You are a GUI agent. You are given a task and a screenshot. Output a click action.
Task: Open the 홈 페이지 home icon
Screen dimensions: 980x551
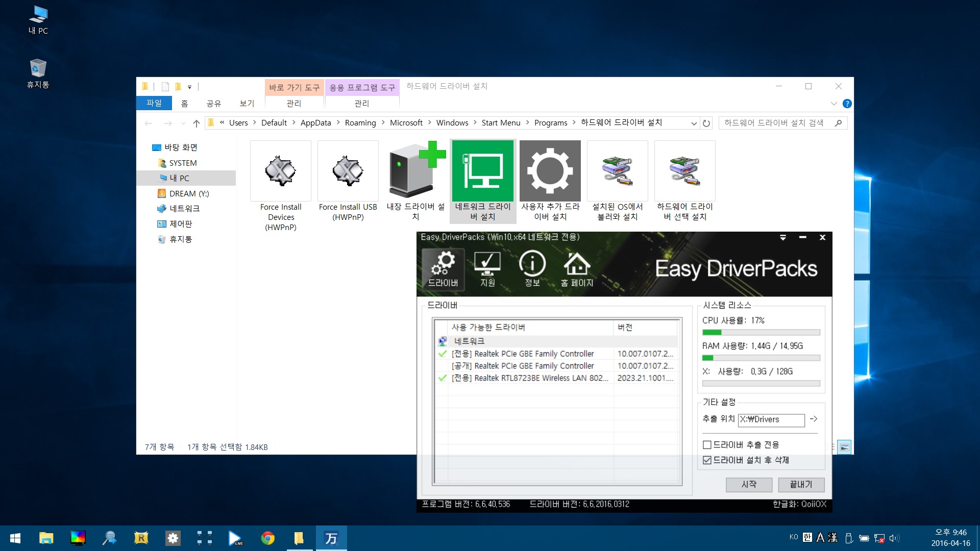577,269
